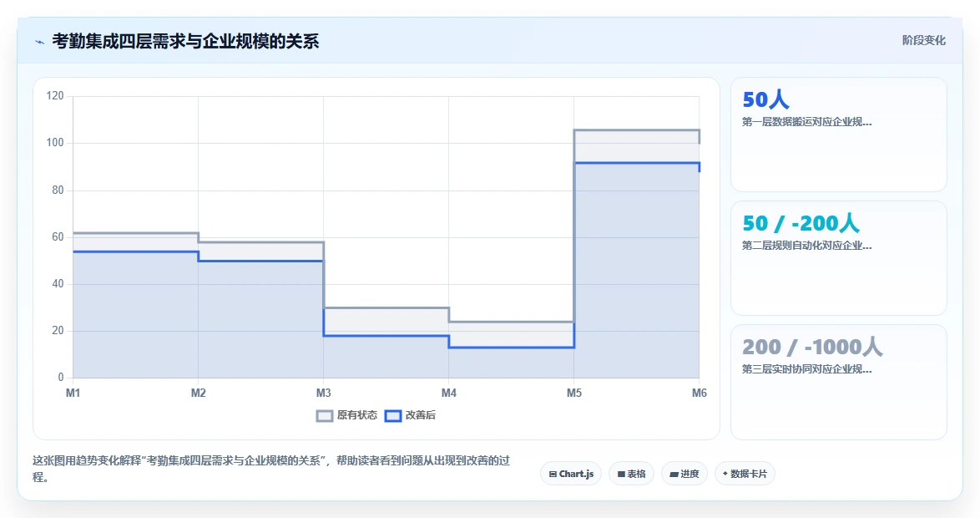This screenshot has height=518, width=980.
Task: Click the blue 改善后 step line at M5–M6
Action: pos(636,163)
